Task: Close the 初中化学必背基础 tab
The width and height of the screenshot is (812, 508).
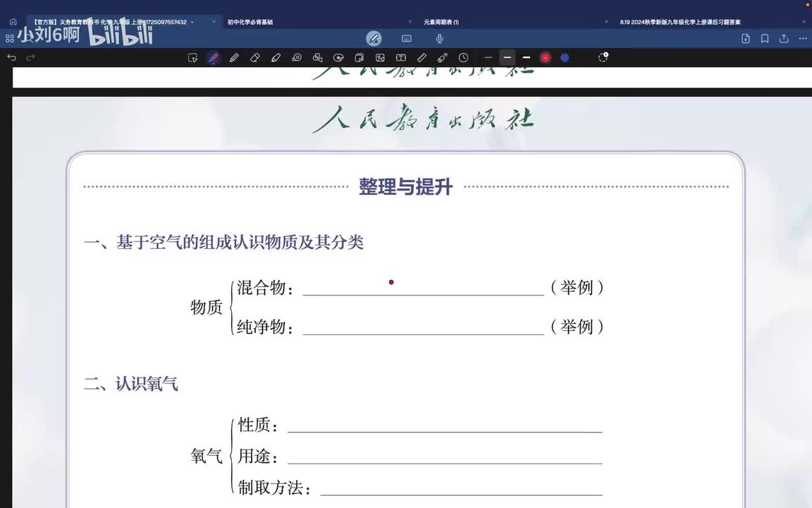Action: point(410,22)
